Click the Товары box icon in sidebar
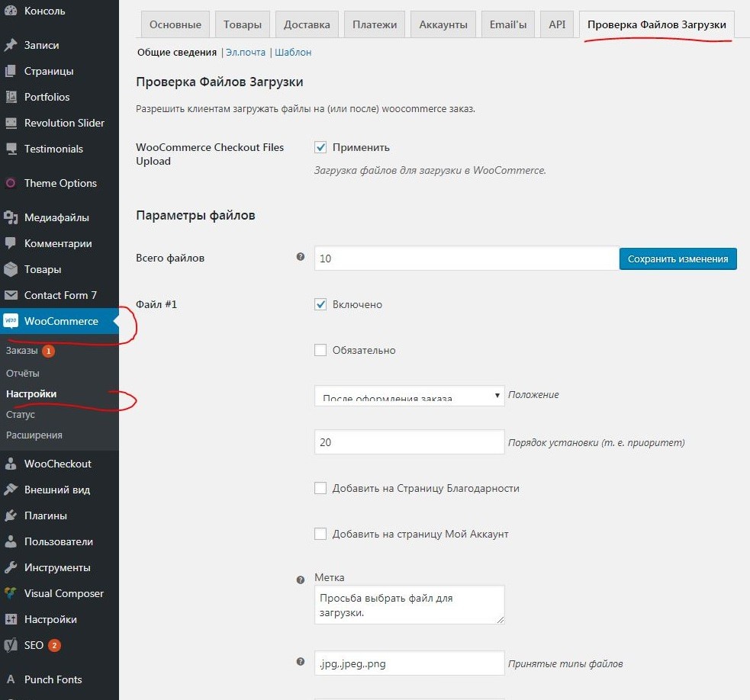The height and width of the screenshot is (700, 750). [x=11, y=269]
